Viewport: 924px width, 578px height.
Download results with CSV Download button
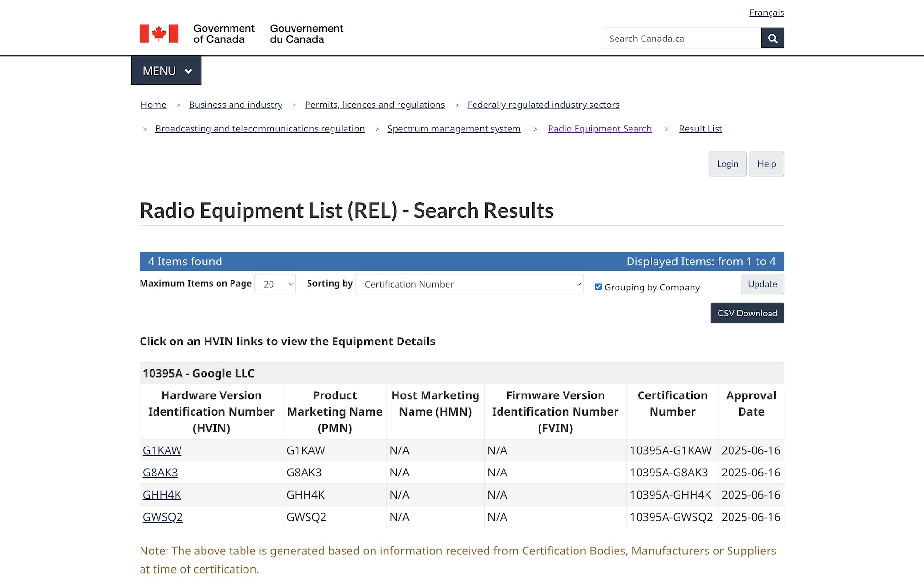tap(747, 313)
